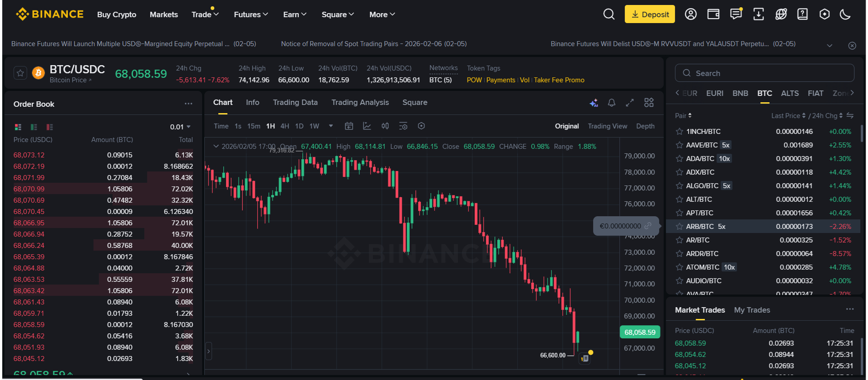Click the 68,070.99 ask price row
Image resolution: width=868 pixels, height=380 pixels.
pyautogui.click(x=29, y=189)
